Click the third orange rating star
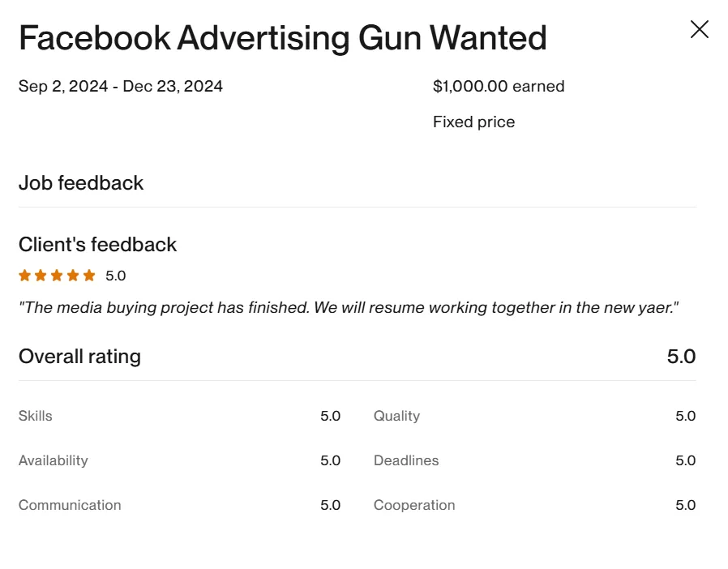Viewport: 728px width, 569px height. 57,276
